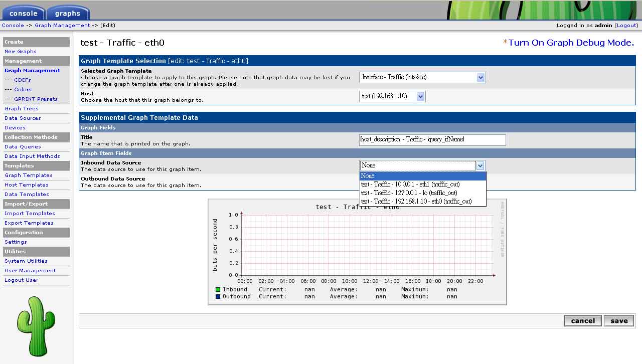Choose 127.0.0.1 - lo (traffic_out) option
This screenshot has height=364, width=642.
pyautogui.click(x=423, y=193)
